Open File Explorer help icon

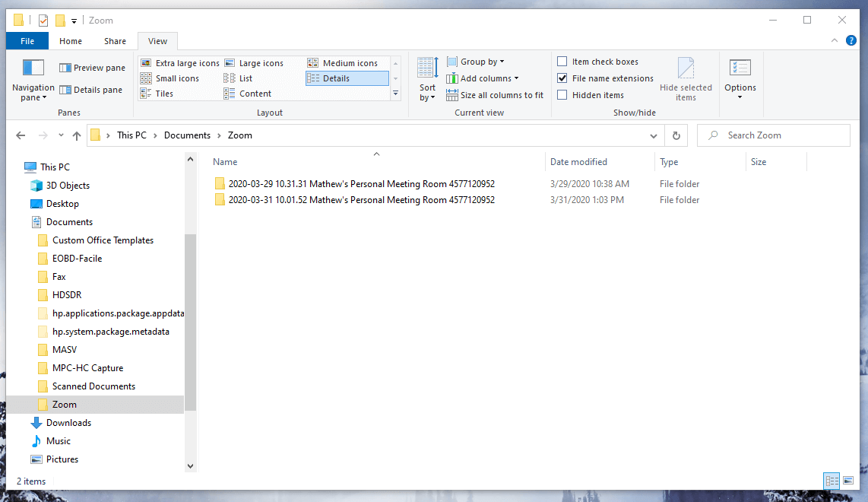tap(851, 40)
